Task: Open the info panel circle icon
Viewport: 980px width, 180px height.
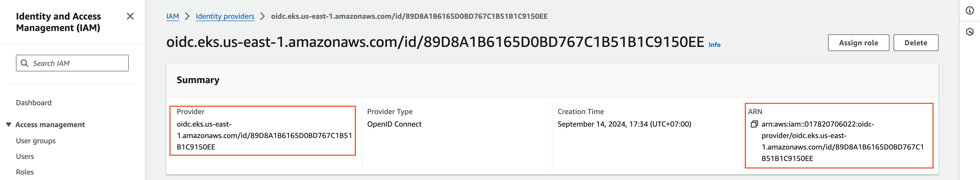Action: pyautogui.click(x=970, y=11)
